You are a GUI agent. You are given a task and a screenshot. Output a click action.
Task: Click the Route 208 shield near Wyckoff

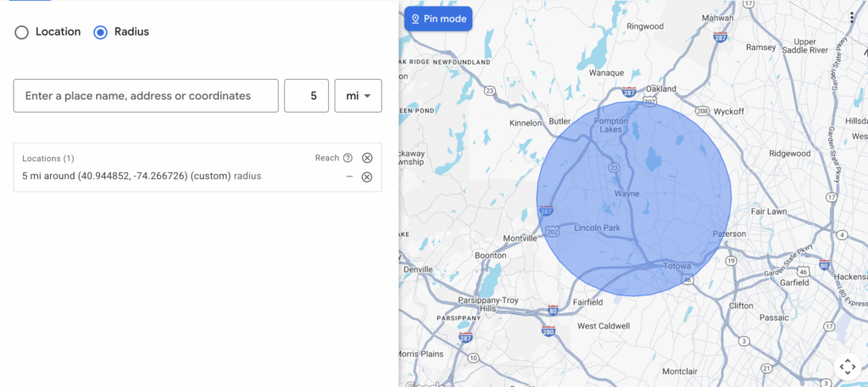coord(702,111)
